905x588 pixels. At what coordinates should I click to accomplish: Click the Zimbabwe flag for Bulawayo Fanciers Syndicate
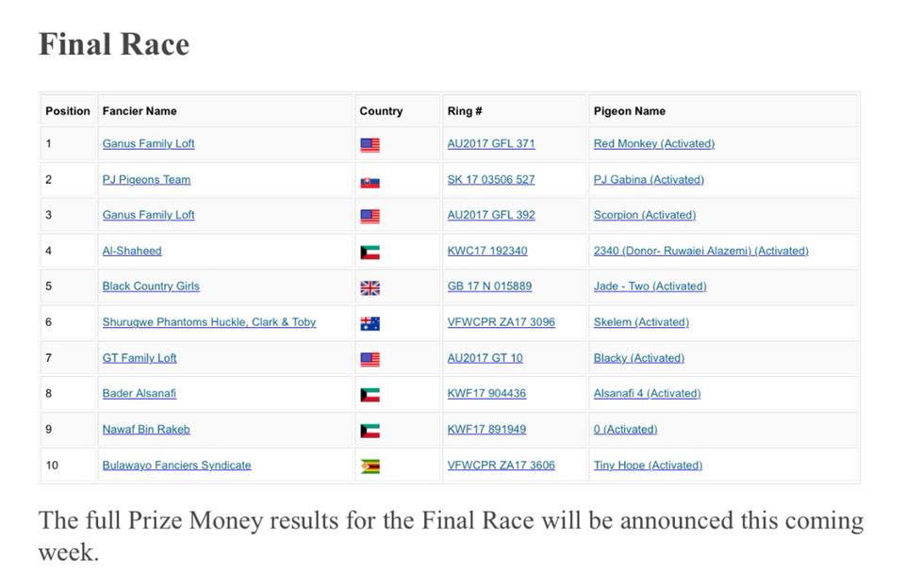[x=370, y=466]
